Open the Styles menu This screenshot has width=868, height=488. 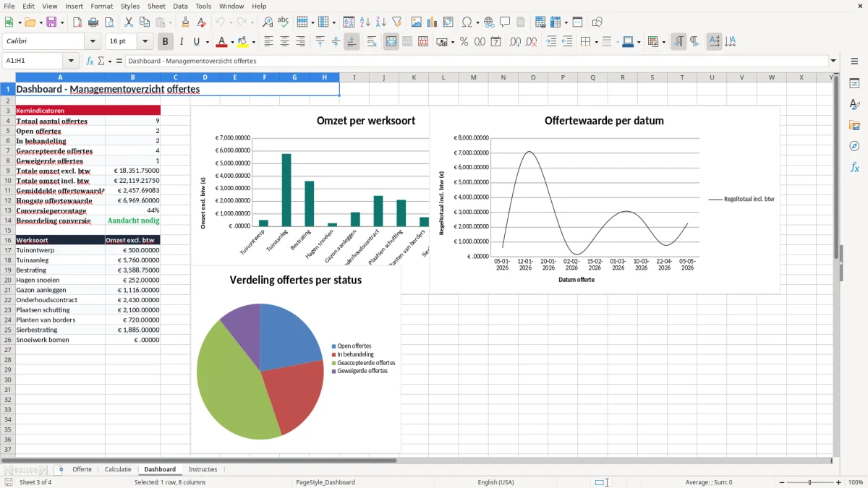(x=130, y=6)
